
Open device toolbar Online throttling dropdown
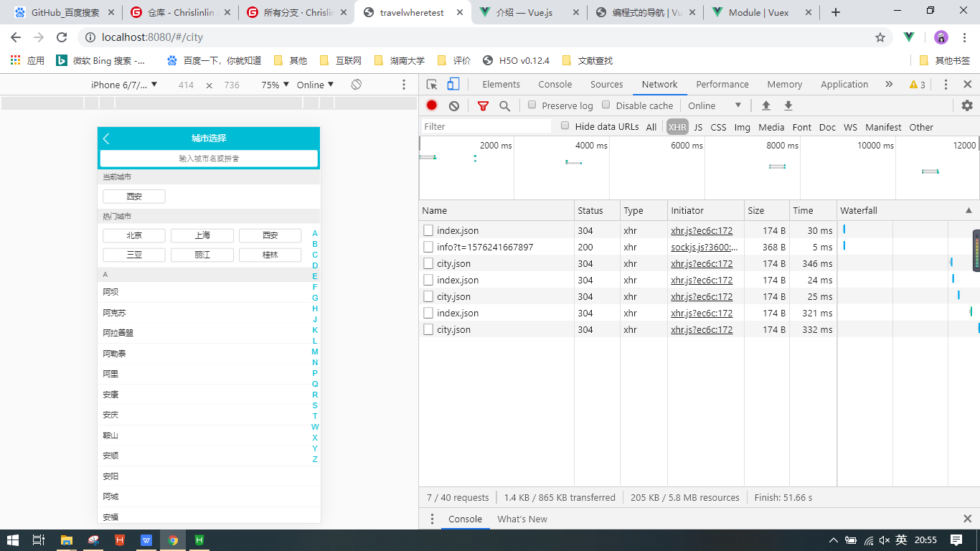coord(316,85)
